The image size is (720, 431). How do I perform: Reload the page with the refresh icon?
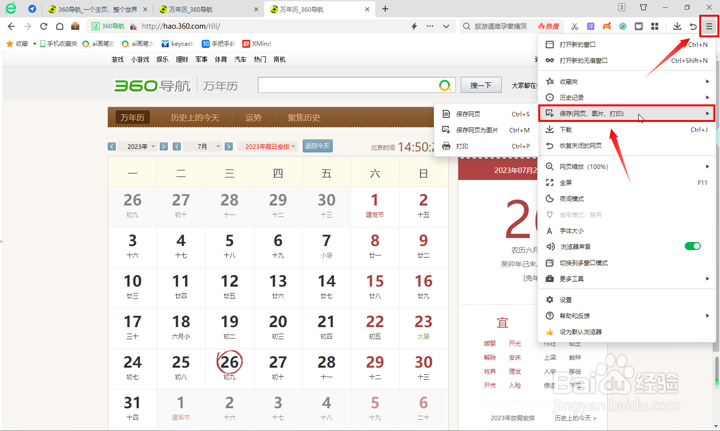[44, 27]
